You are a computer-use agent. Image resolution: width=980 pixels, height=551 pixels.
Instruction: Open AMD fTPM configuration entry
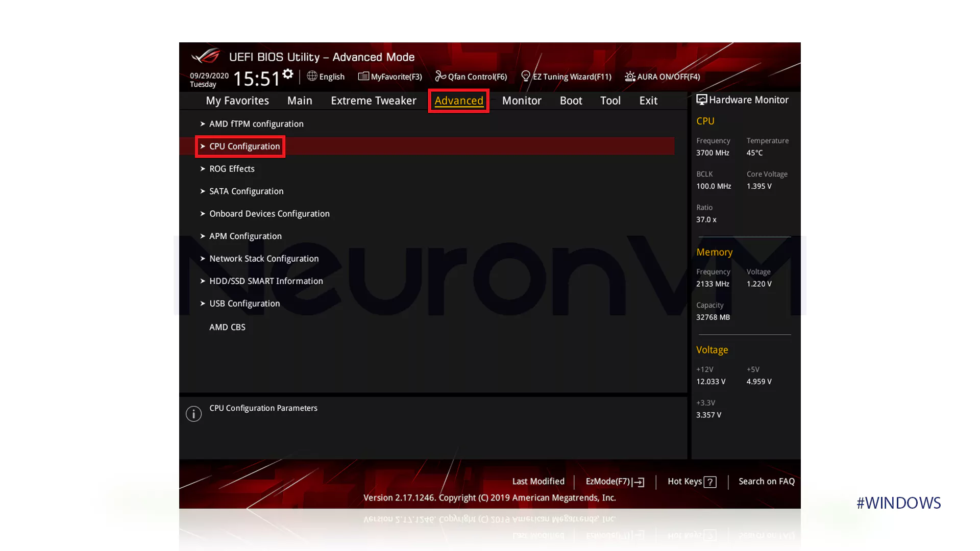pyautogui.click(x=256, y=124)
